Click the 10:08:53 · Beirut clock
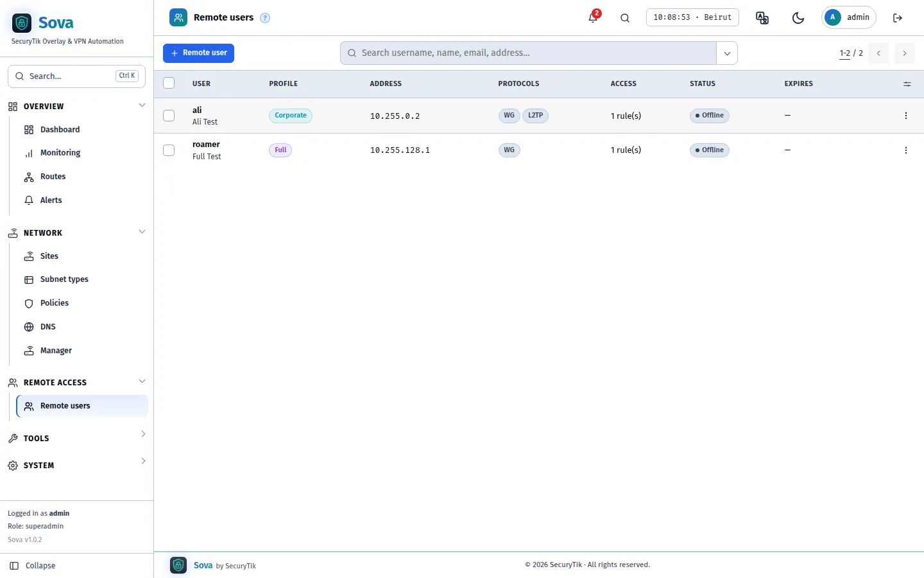 pos(692,17)
